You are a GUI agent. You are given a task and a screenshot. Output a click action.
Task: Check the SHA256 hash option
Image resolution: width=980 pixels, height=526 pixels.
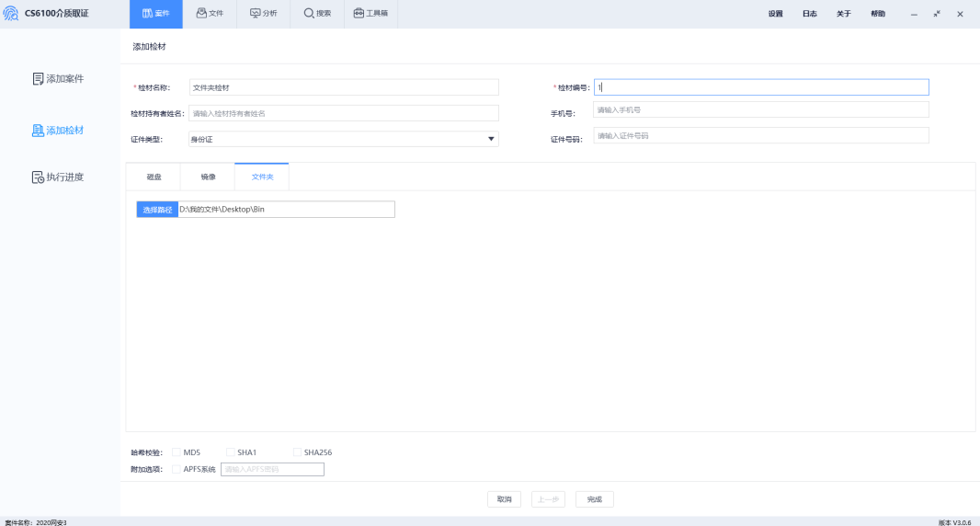click(297, 452)
